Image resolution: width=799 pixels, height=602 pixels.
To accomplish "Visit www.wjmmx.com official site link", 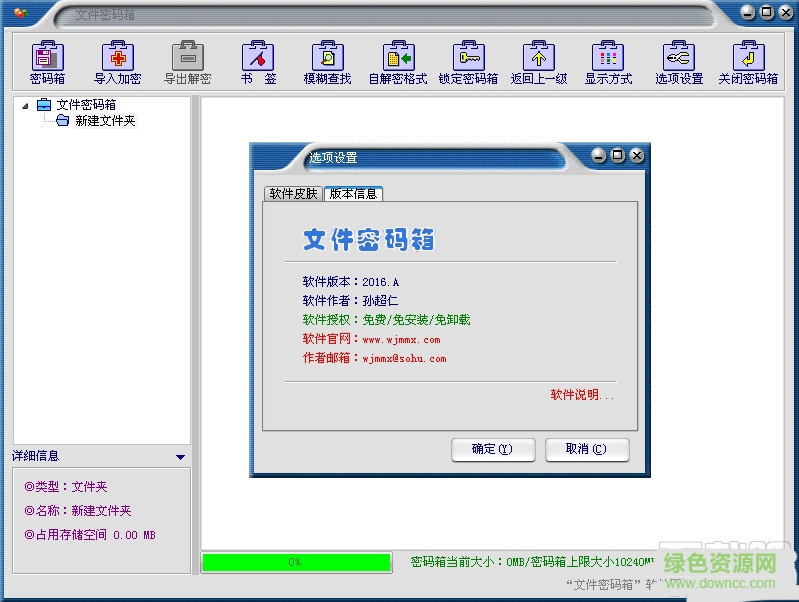I will [x=402, y=339].
